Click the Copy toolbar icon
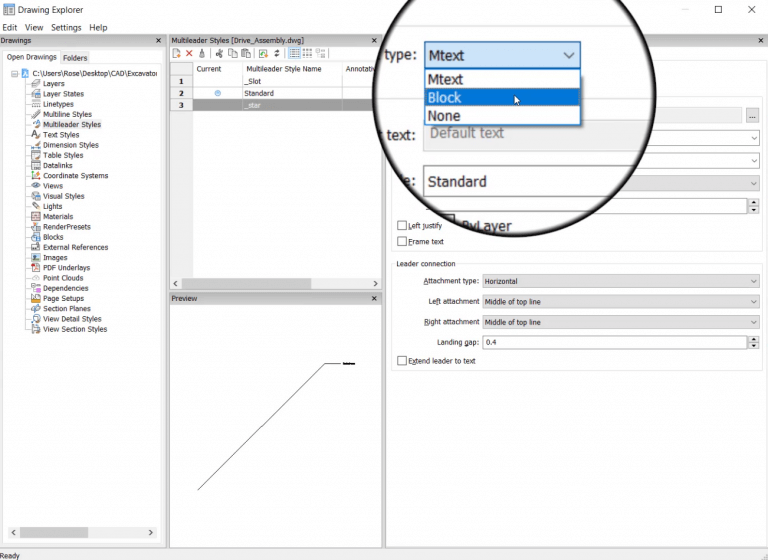Screen dimensions: 768x560 pyautogui.click(x=233, y=53)
